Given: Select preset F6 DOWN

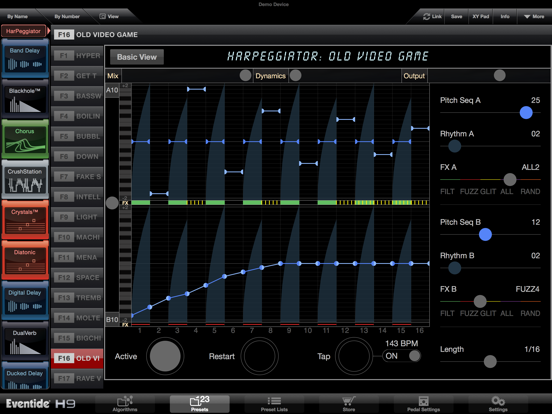Looking at the screenshot, I should (x=77, y=156).
